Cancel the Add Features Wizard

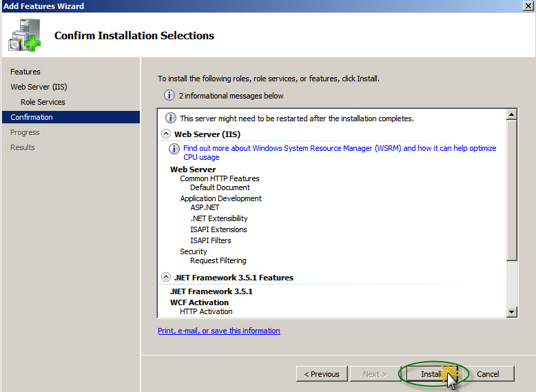pyautogui.click(x=488, y=374)
